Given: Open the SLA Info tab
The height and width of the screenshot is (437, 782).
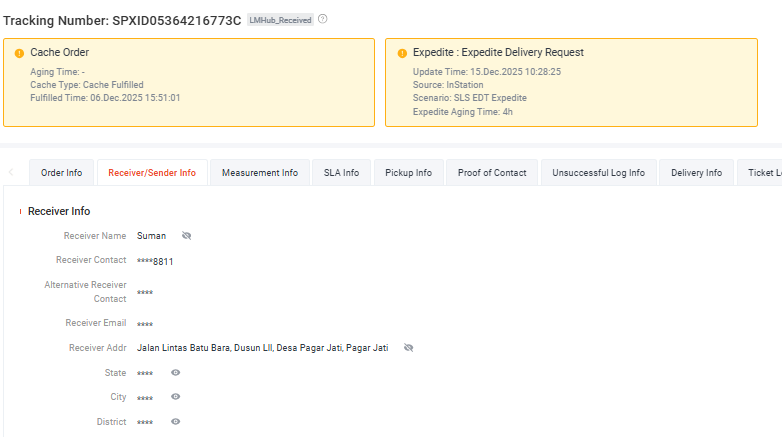Looking at the screenshot, I should (x=341, y=173).
